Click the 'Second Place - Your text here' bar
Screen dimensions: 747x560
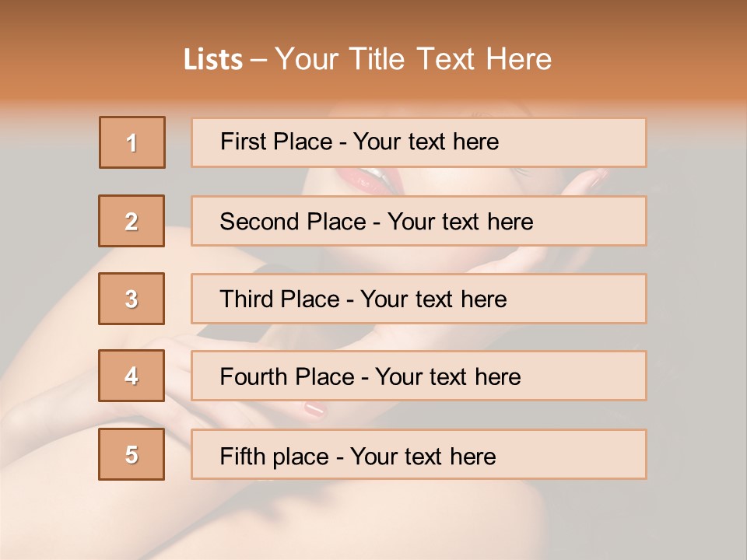[419, 221]
